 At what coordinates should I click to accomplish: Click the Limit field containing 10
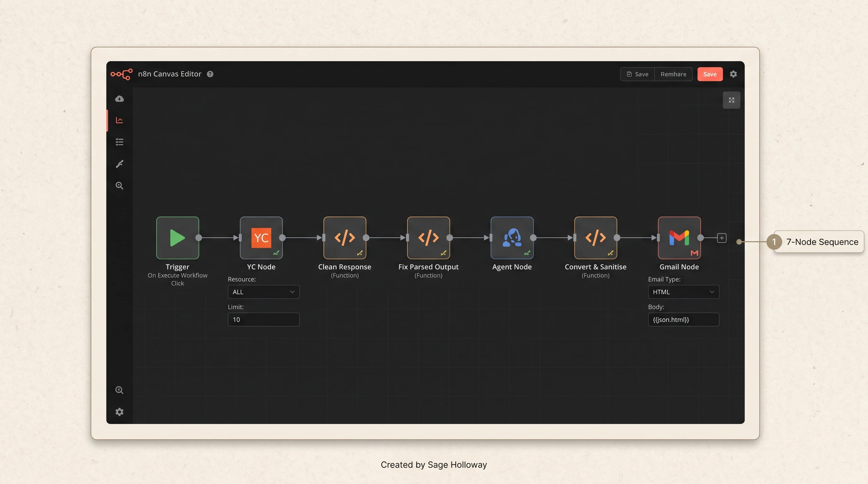(263, 320)
